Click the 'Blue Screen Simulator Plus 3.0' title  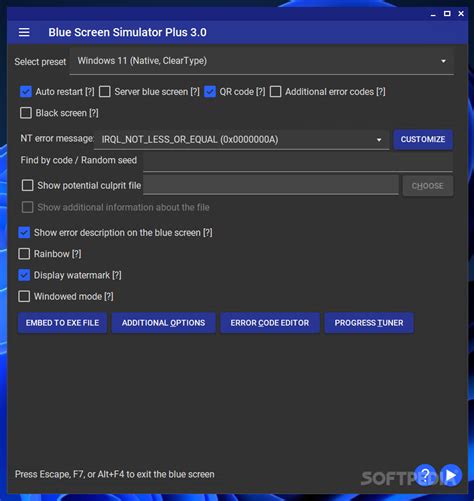pos(127,32)
